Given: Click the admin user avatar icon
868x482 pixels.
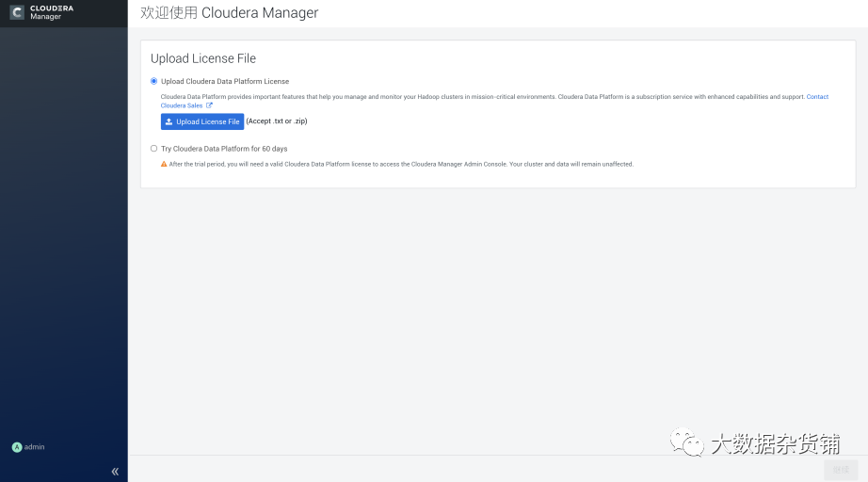Looking at the screenshot, I should (17, 447).
